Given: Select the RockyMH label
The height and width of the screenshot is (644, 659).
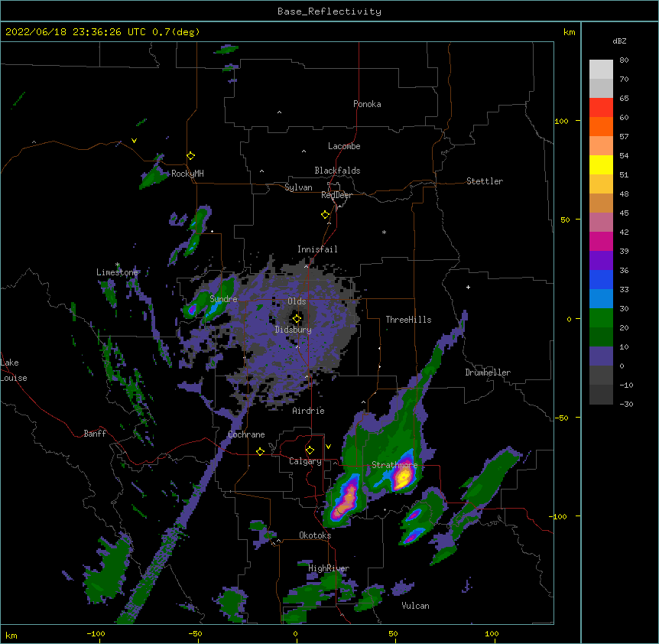Looking at the screenshot, I should pyautogui.click(x=187, y=174).
